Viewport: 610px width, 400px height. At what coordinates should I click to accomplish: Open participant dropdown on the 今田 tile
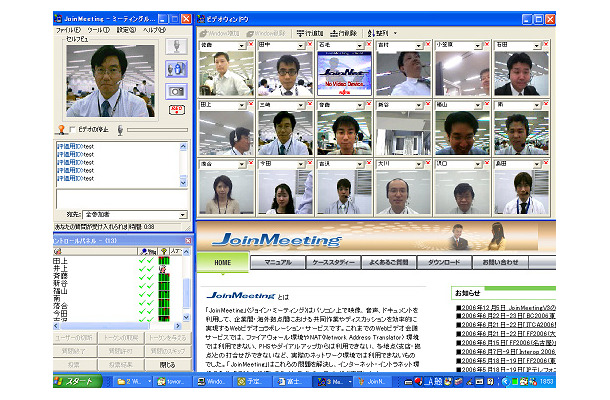[x=301, y=165]
